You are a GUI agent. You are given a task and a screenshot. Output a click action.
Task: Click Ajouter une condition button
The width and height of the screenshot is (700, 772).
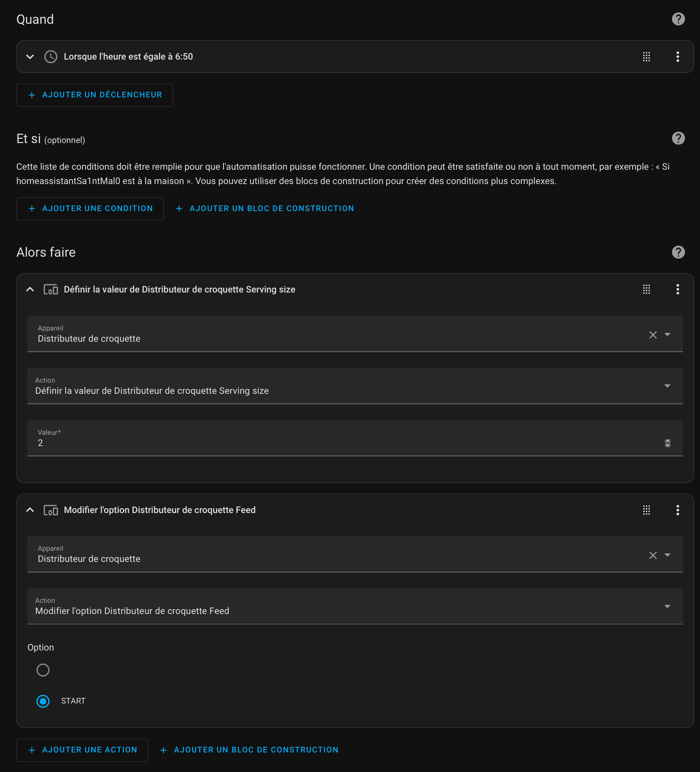click(x=90, y=209)
